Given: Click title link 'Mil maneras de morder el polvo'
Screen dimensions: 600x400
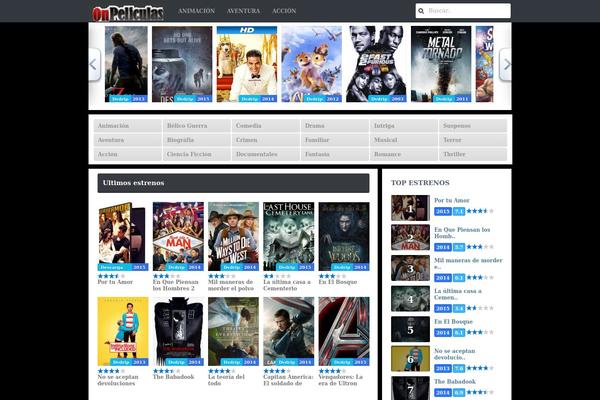Looking at the screenshot, I should (x=231, y=285).
